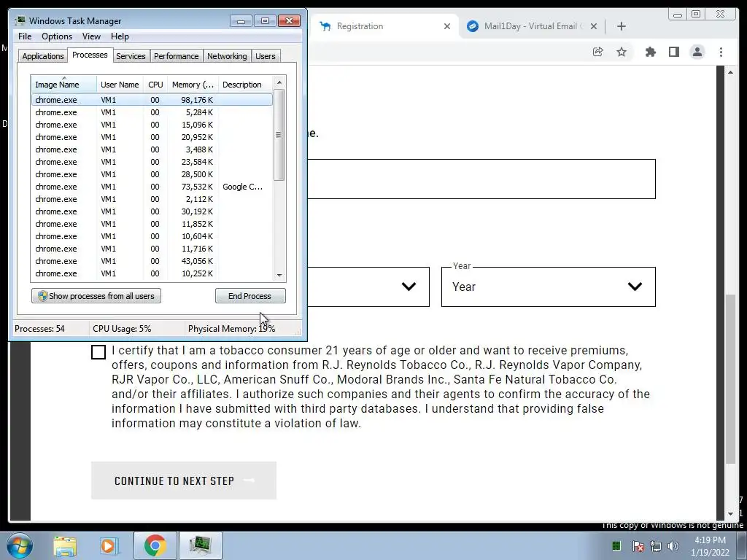Click Show processes from all users
The height and width of the screenshot is (560, 747).
pos(96,296)
